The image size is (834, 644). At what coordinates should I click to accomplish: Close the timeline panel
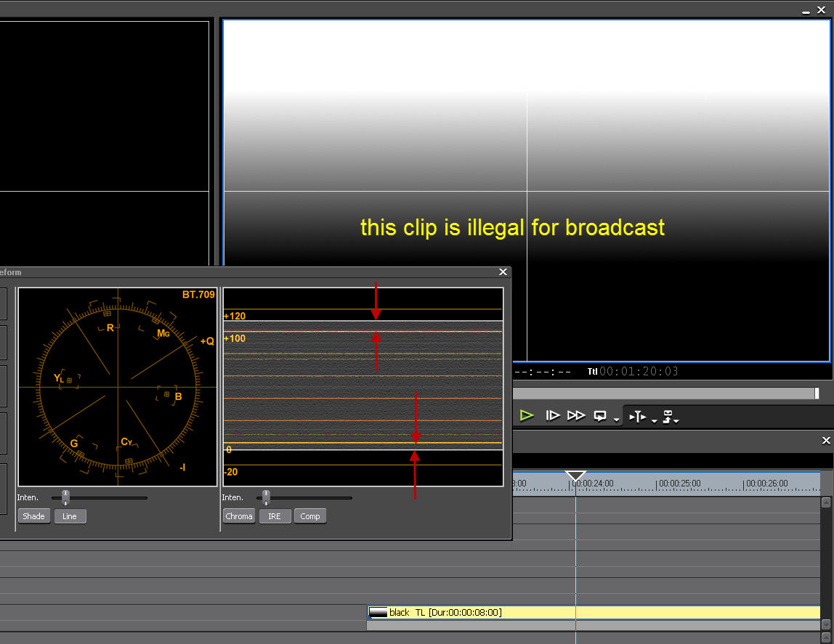point(825,441)
